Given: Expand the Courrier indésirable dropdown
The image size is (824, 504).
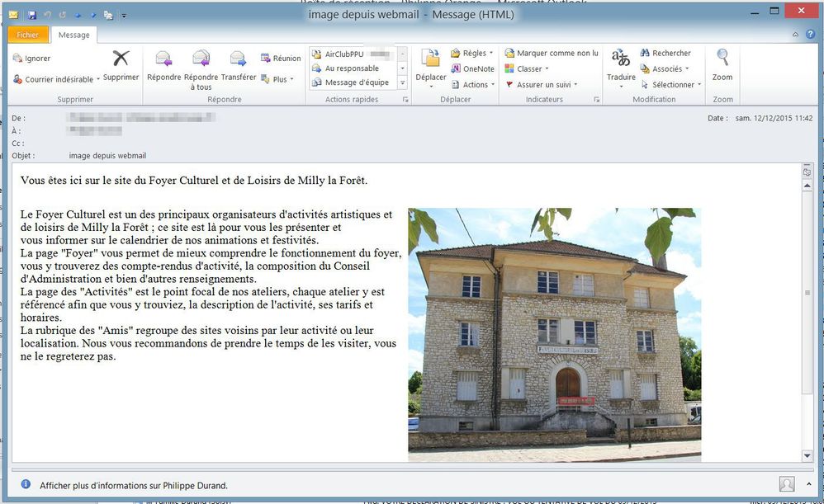Looking at the screenshot, I should (x=98, y=80).
